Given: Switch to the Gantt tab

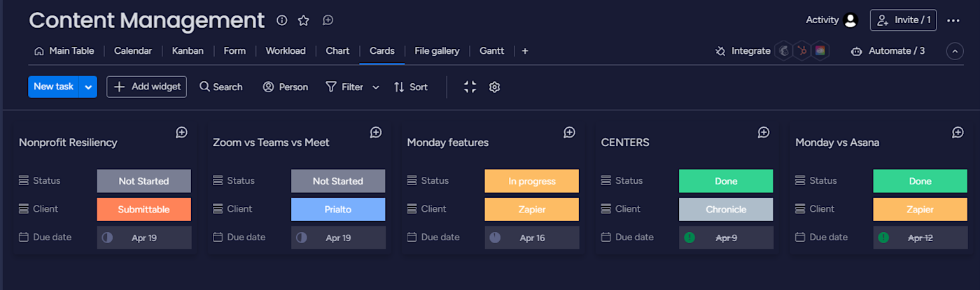Looking at the screenshot, I should 491,51.
